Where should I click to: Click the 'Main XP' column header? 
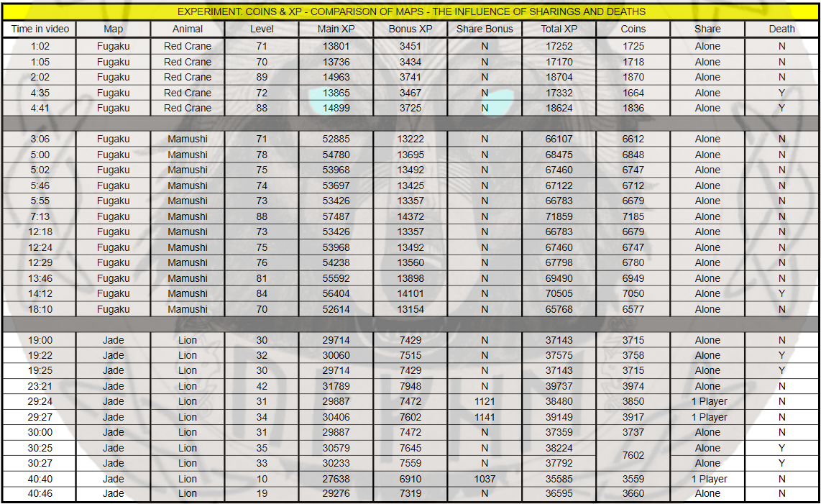point(336,29)
